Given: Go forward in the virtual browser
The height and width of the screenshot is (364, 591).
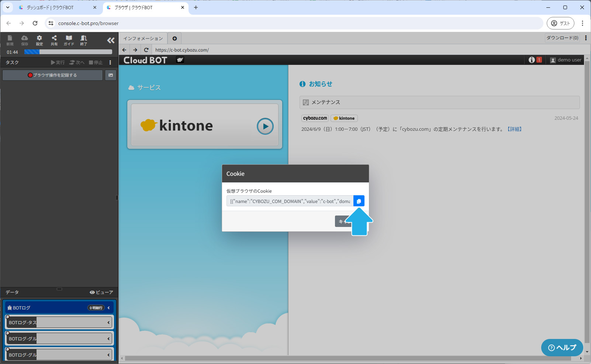Looking at the screenshot, I should pos(135,50).
